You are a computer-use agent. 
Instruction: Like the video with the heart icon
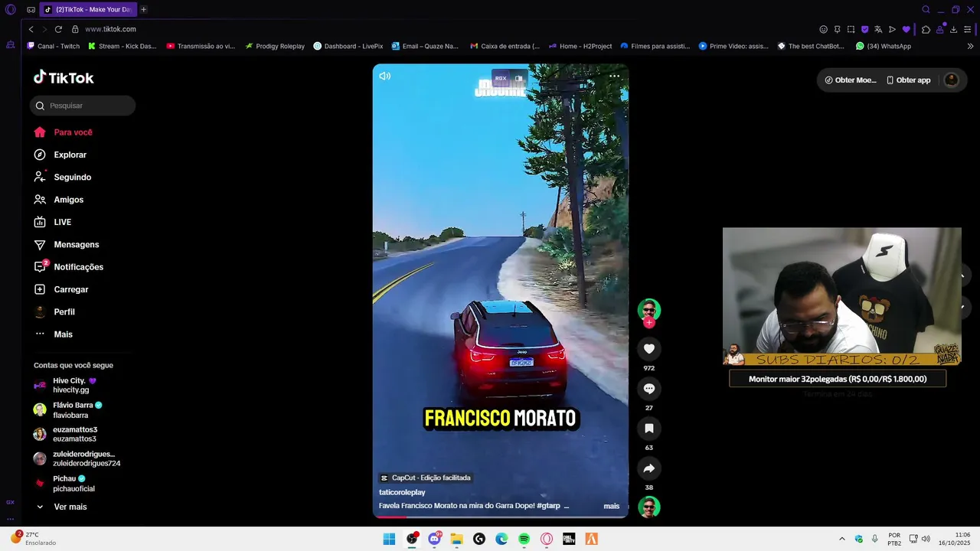pyautogui.click(x=649, y=349)
